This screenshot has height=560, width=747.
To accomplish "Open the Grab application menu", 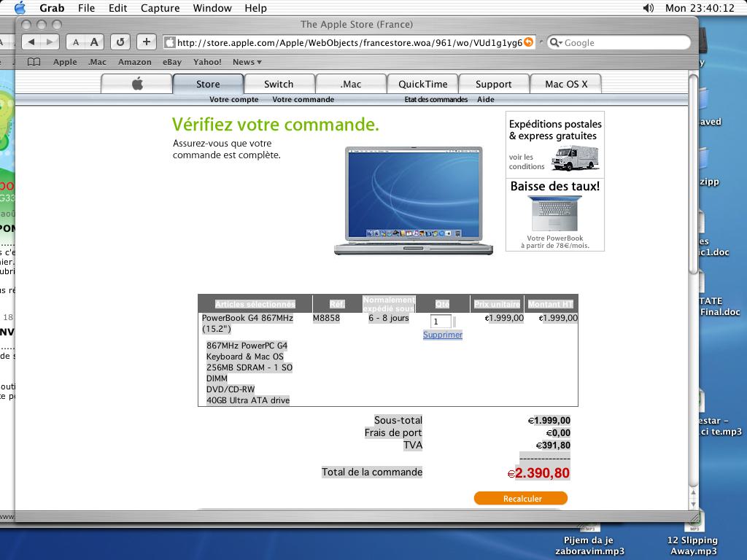I will pos(52,8).
